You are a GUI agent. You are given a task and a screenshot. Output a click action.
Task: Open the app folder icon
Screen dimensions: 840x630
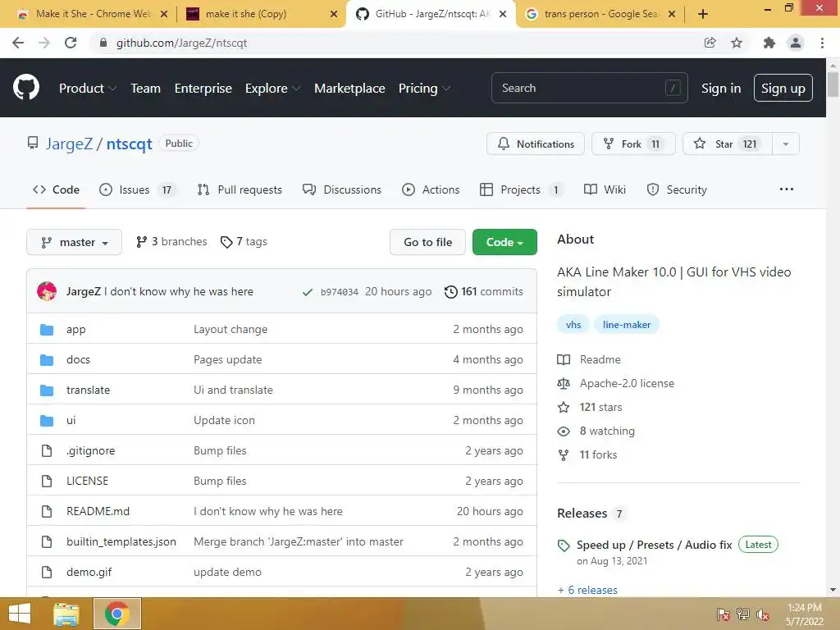(47, 330)
